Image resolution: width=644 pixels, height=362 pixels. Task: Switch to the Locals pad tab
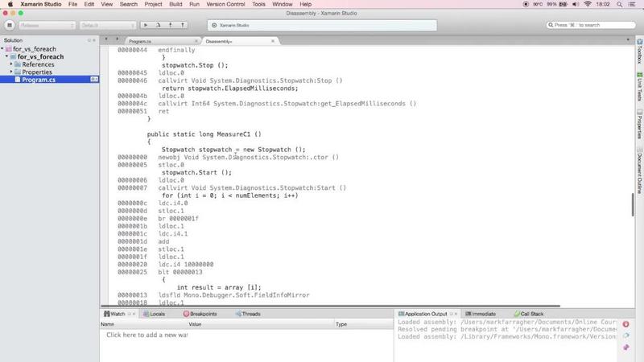tap(155, 314)
